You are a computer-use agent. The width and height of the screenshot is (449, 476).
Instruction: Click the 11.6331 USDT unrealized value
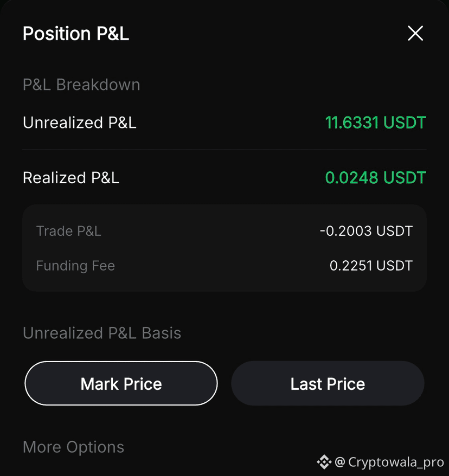point(376,123)
